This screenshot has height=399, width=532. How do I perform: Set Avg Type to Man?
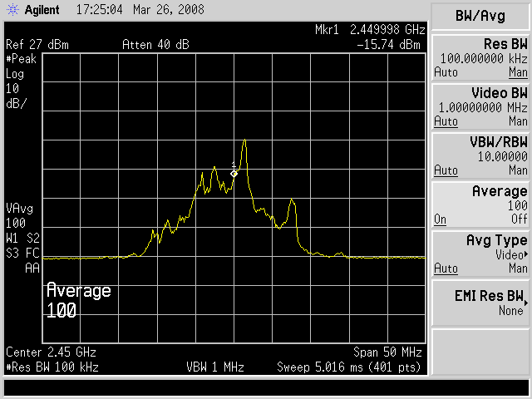click(518, 268)
